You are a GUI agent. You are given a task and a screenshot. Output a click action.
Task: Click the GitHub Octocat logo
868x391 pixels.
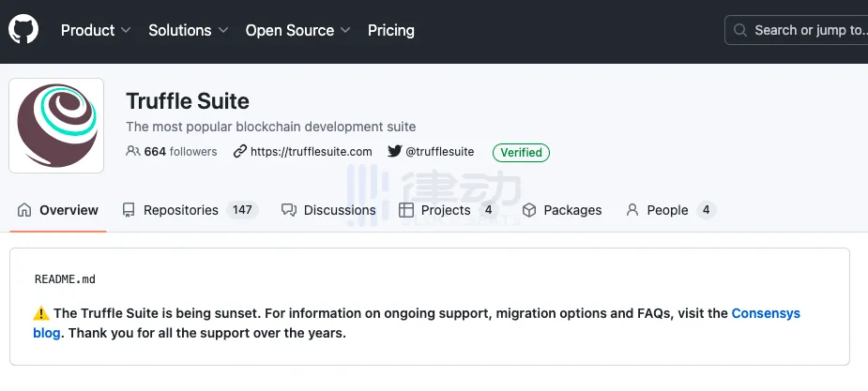click(23, 29)
